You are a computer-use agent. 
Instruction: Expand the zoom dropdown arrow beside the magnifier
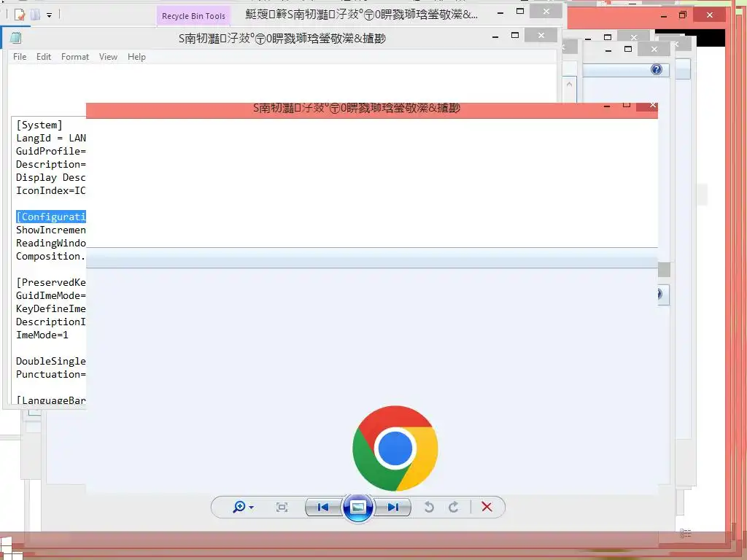click(252, 507)
